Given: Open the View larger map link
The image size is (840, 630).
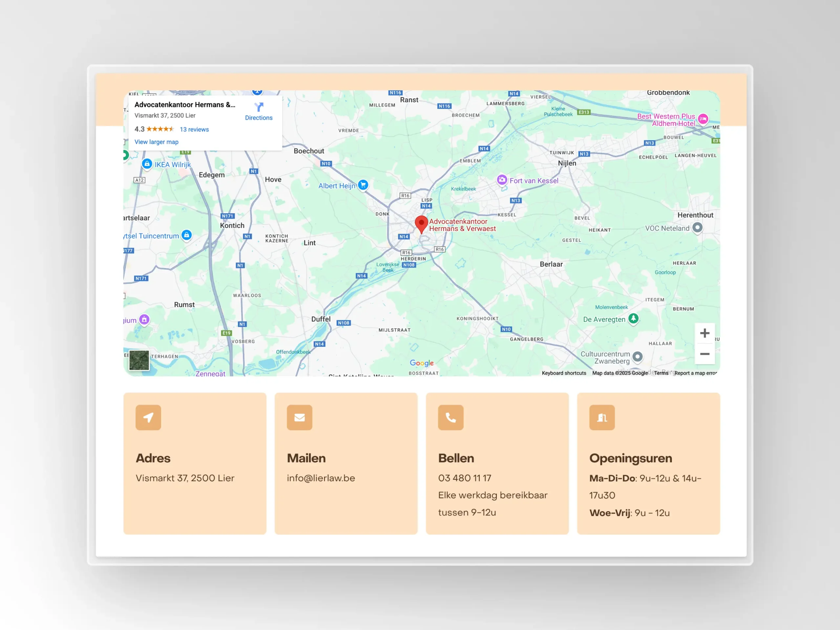Looking at the screenshot, I should pos(156,142).
